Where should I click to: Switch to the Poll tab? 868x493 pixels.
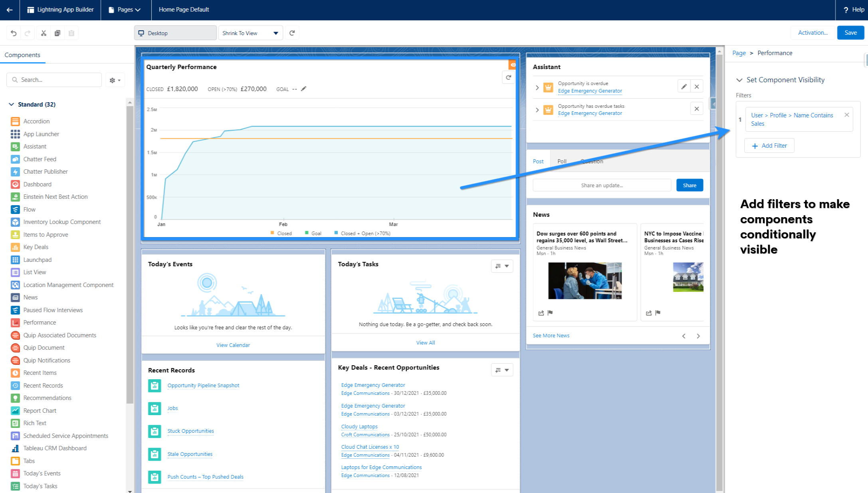tap(562, 161)
